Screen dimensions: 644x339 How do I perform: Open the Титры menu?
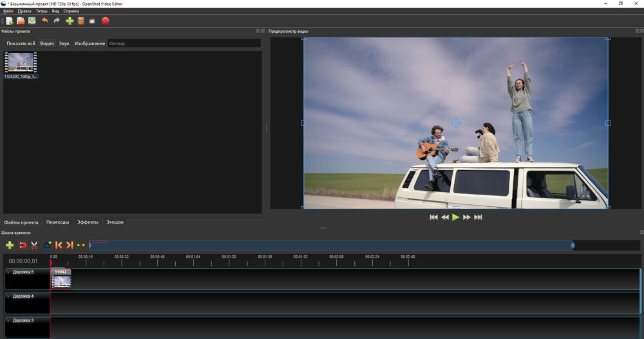[41, 11]
